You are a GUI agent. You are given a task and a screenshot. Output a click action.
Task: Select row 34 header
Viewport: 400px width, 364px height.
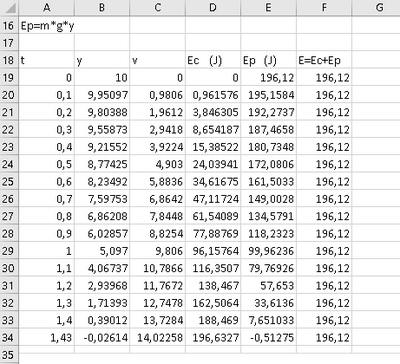pos(9,338)
